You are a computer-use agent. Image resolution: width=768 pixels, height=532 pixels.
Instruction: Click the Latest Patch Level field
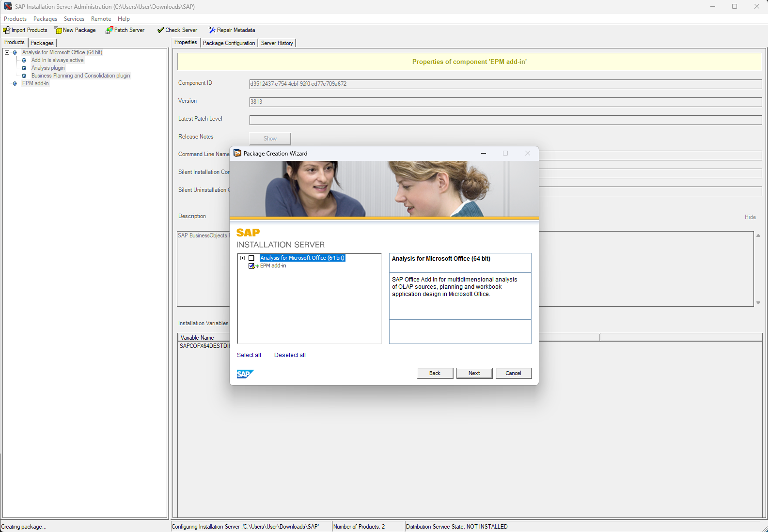pos(505,120)
